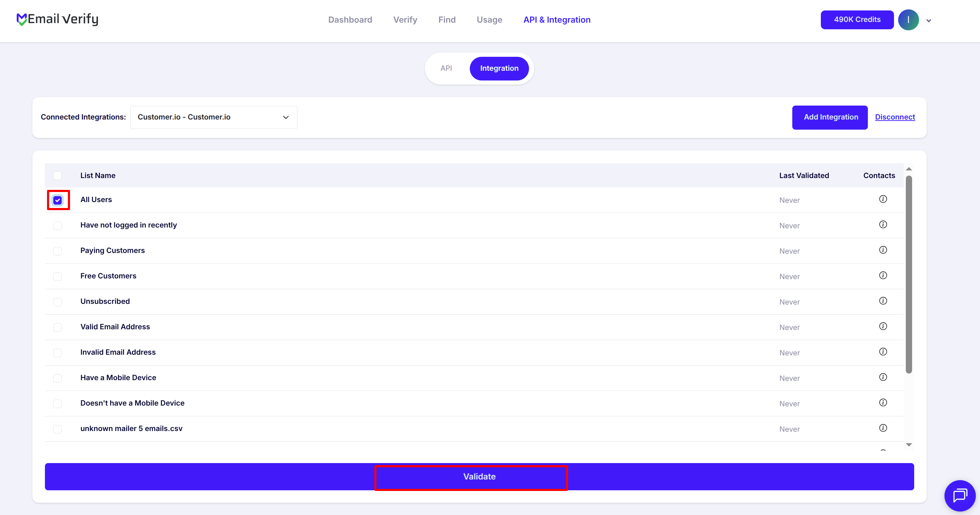The height and width of the screenshot is (515, 980).
Task: Check the Have not logged in recently list
Action: 57,226
